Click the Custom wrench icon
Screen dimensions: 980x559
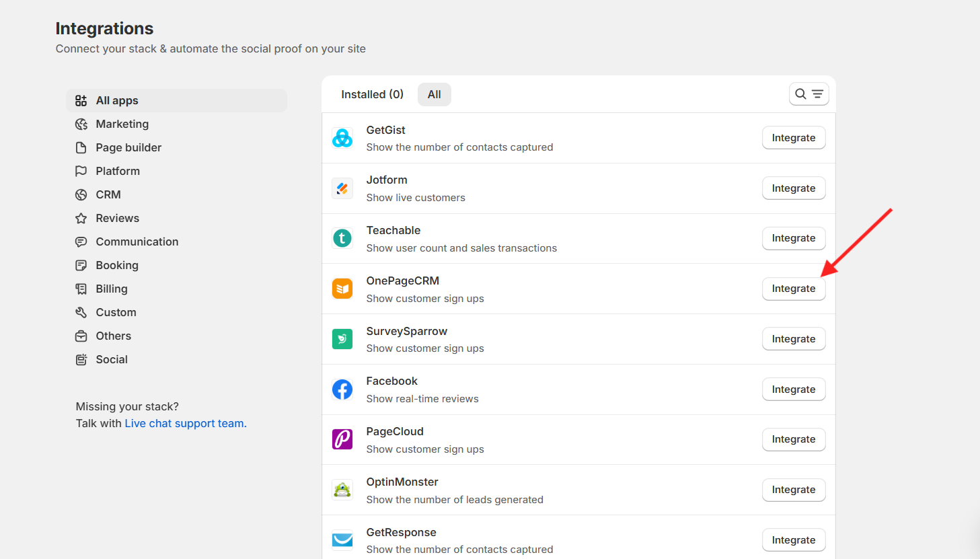[81, 313]
